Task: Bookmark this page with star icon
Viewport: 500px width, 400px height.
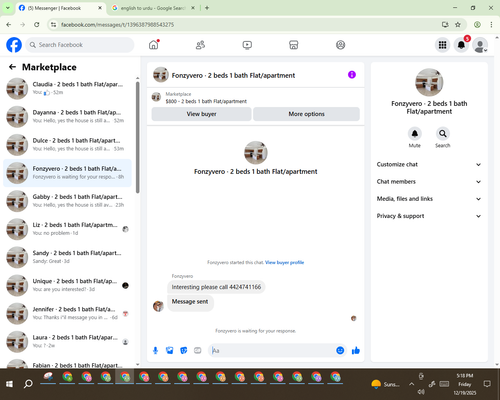Action: [458, 24]
